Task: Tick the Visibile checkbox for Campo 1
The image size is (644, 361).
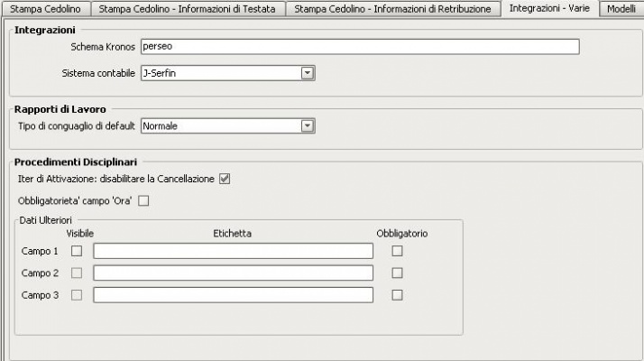Action: tap(77, 251)
